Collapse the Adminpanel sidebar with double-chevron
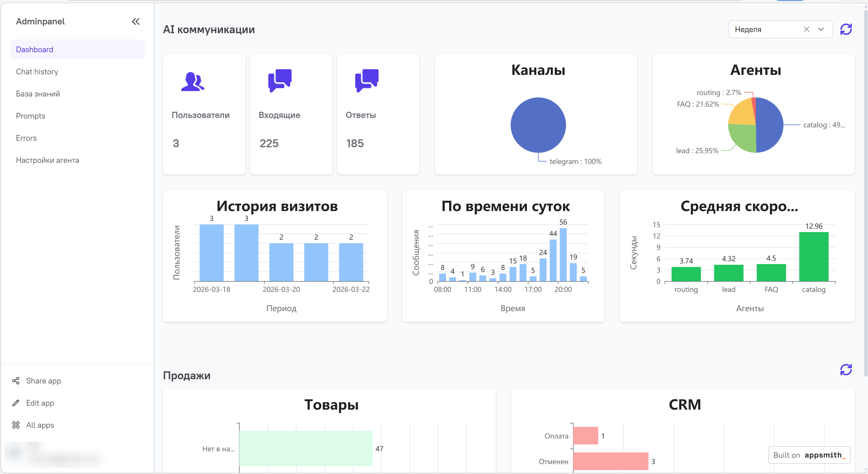The height and width of the screenshot is (474, 868). point(135,22)
